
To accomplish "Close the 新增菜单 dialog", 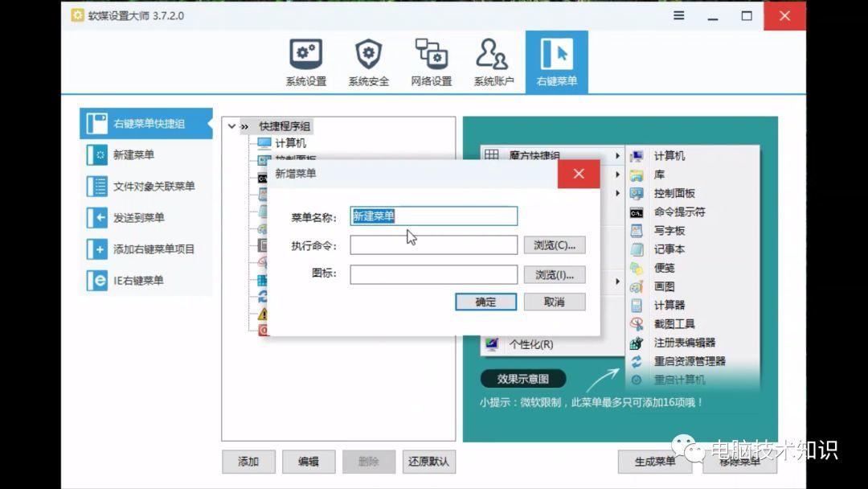I will (579, 174).
